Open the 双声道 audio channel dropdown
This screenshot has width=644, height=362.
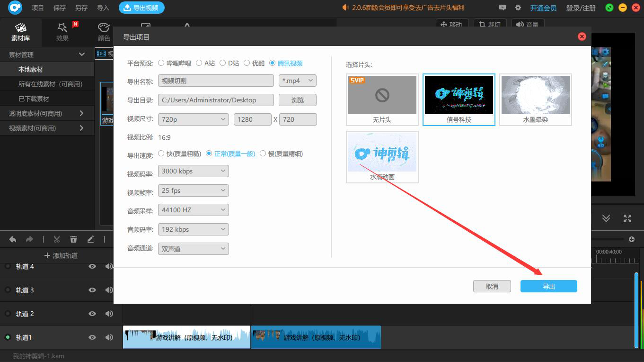[193, 249]
